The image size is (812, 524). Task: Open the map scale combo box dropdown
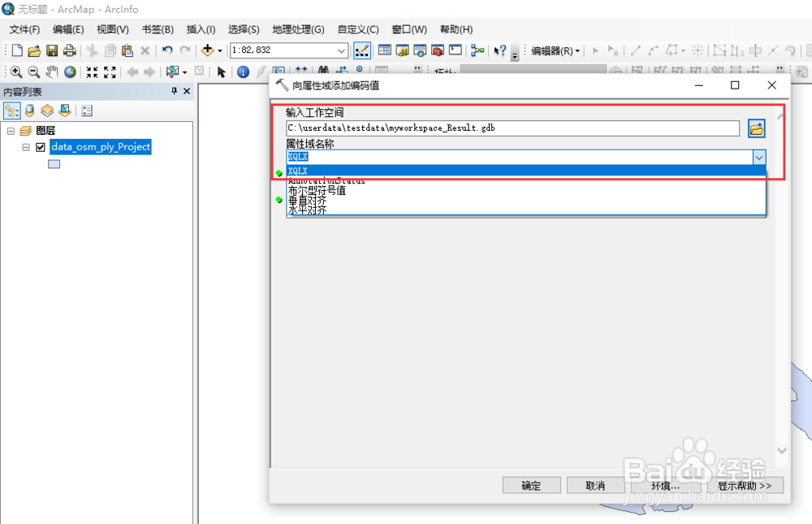tap(341, 50)
